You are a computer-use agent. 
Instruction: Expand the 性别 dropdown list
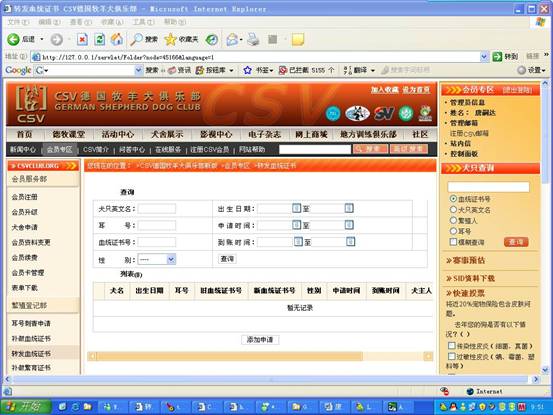[x=171, y=260]
